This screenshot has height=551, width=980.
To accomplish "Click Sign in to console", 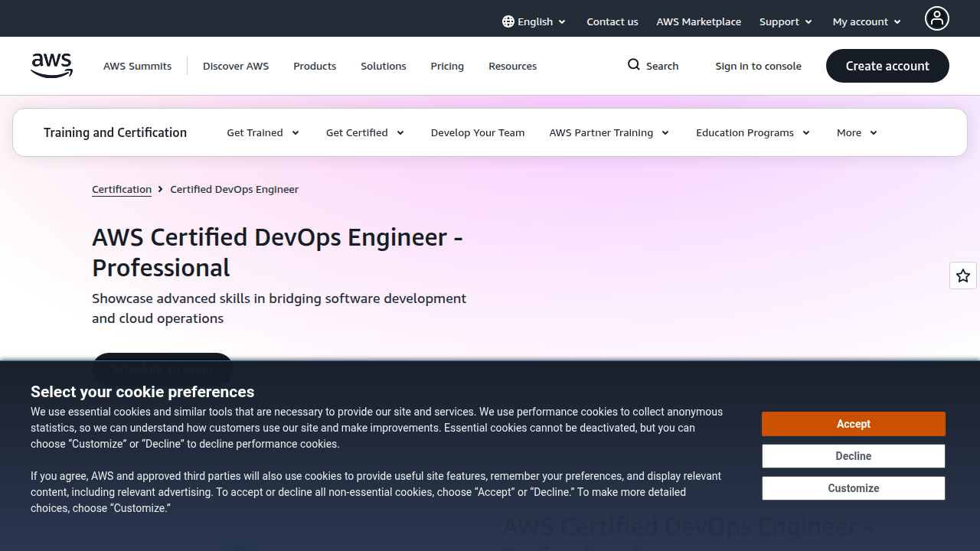I will pyautogui.click(x=759, y=66).
